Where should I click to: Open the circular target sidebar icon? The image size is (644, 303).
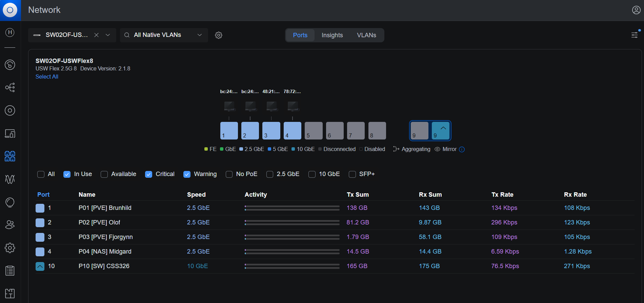[x=10, y=110]
